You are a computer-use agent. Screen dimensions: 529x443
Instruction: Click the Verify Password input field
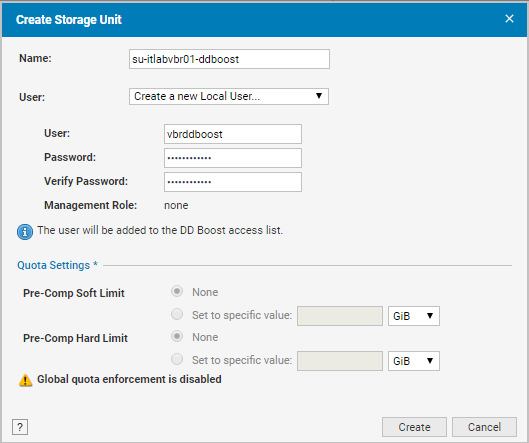click(x=233, y=182)
